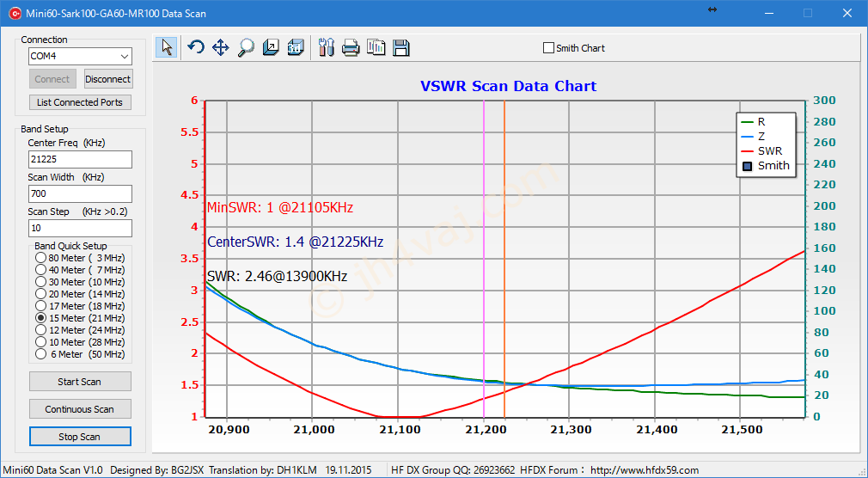Click the greyed Connect button

click(x=52, y=79)
